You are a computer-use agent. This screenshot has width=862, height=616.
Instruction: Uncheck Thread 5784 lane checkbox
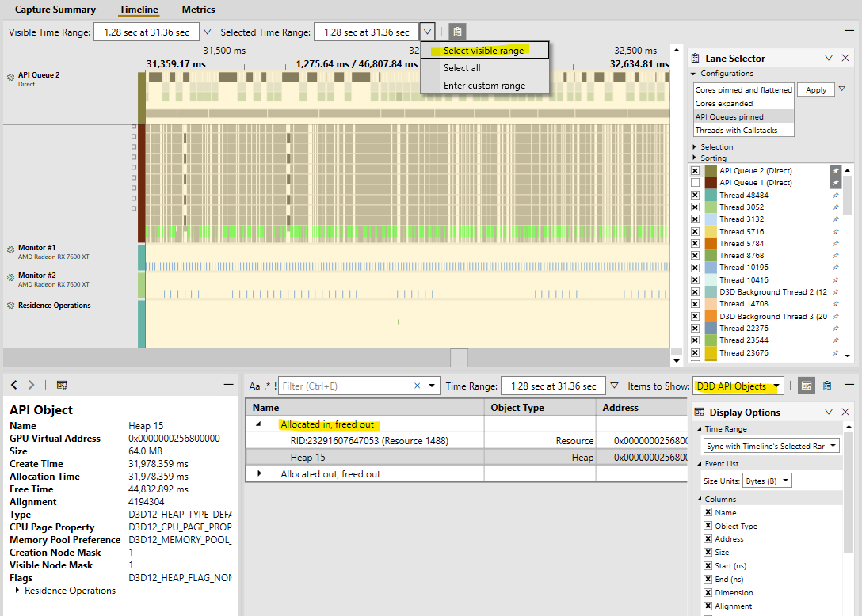tap(695, 243)
